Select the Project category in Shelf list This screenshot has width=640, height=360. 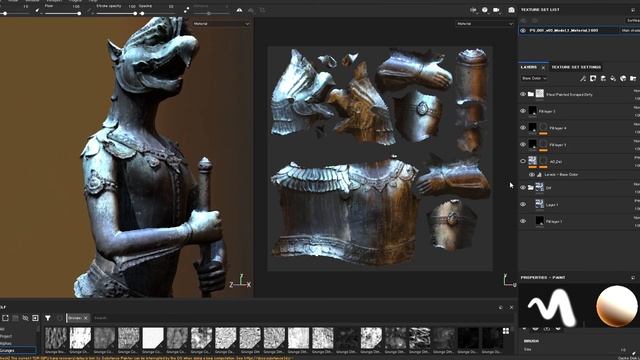[6, 336]
